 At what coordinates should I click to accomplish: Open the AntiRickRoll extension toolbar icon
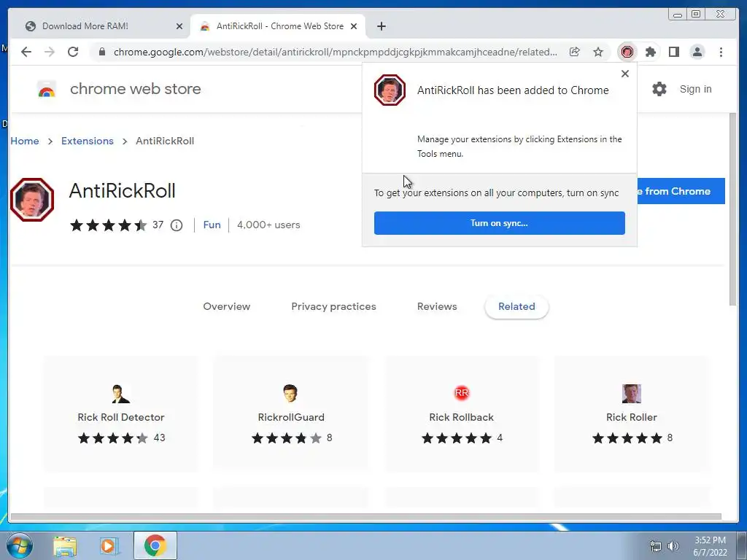pyautogui.click(x=627, y=52)
